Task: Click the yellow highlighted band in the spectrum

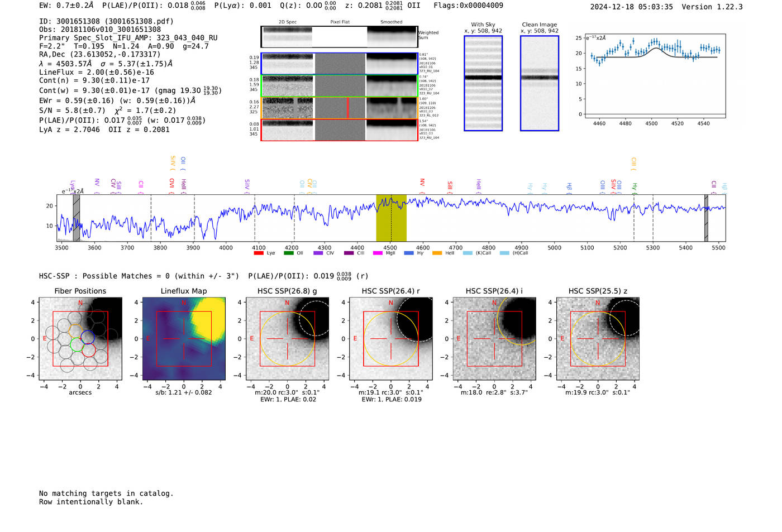Action: click(391, 218)
